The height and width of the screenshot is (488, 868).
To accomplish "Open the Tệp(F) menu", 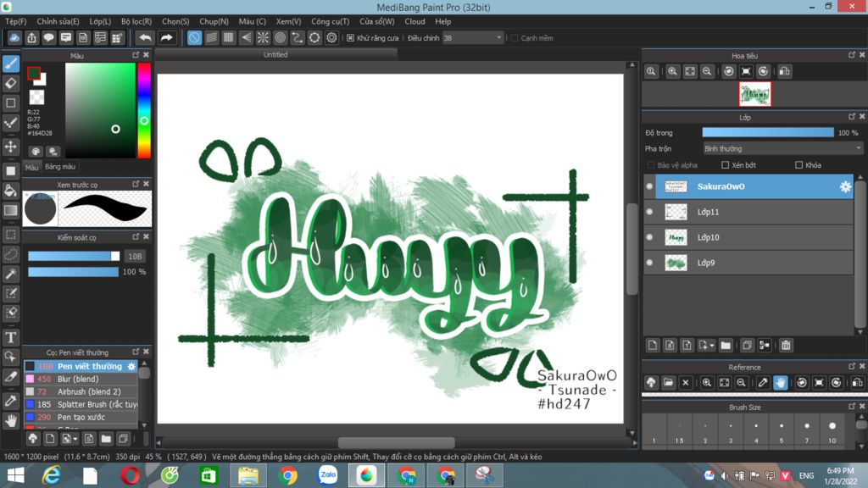I will (x=15, y=21).
